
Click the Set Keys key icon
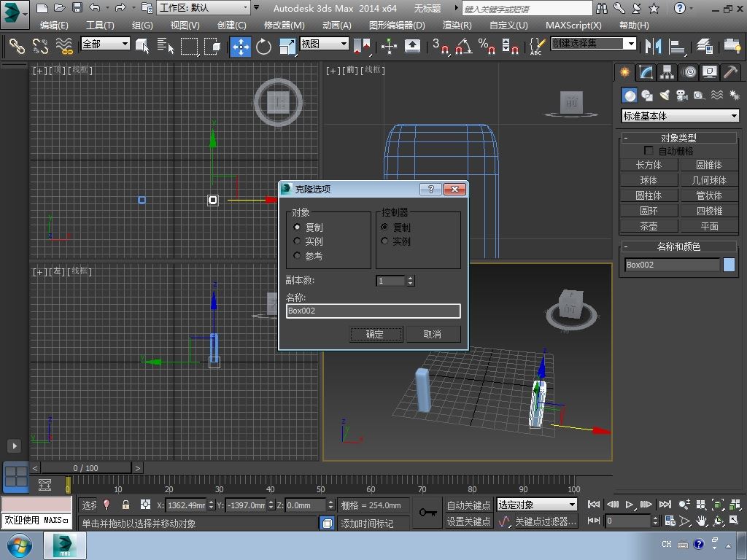click(x=427, y=513)
